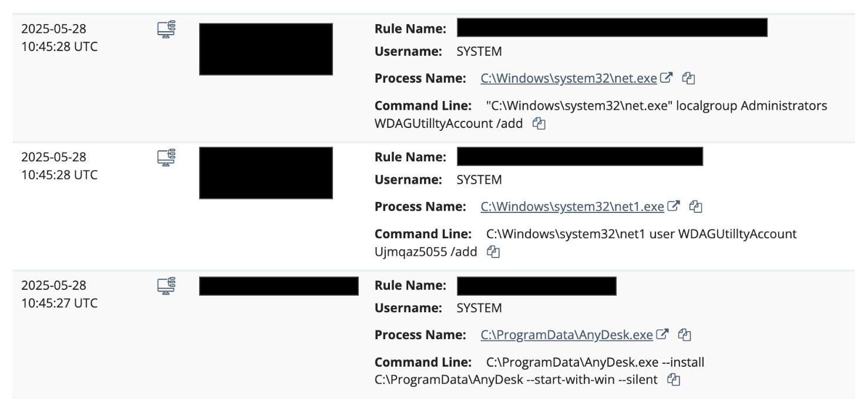
Task: Click the redacted hostname in the AnyDesk row
Action: click(278, 286)
